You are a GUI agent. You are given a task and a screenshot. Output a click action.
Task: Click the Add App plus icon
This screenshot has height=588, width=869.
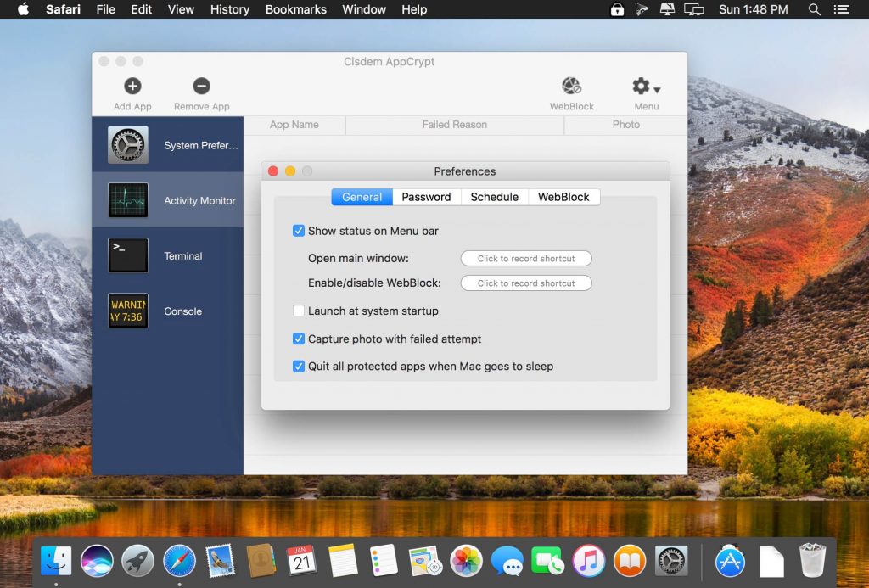(132, 87)
